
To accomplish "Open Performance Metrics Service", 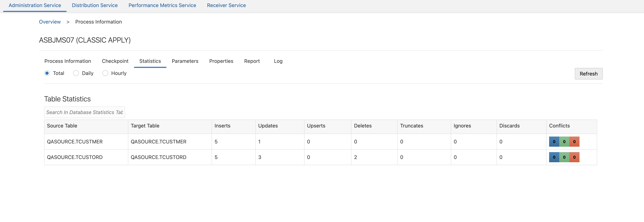I will pyautogui.click(x=162, y=5).
